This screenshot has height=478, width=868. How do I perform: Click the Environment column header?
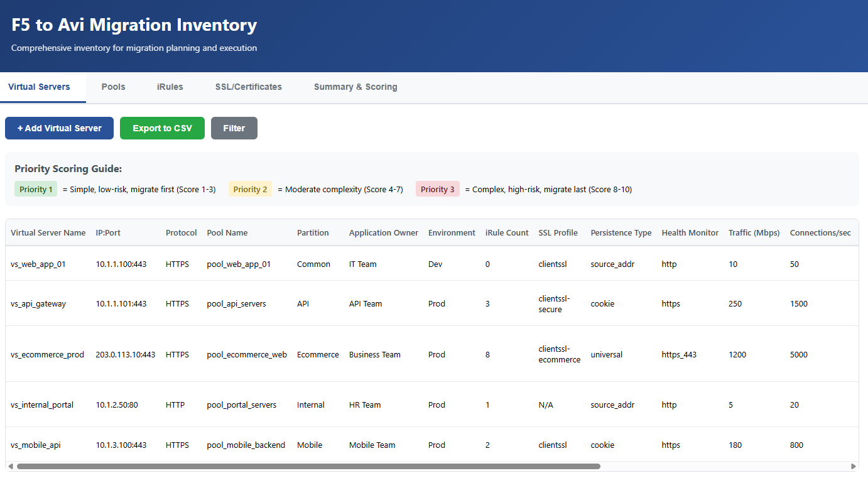pyautogui.click(x=452, y=232)
